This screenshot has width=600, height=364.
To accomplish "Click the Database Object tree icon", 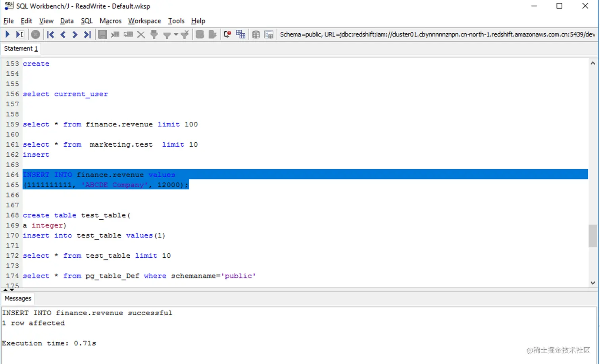I will tap(269, 34).
